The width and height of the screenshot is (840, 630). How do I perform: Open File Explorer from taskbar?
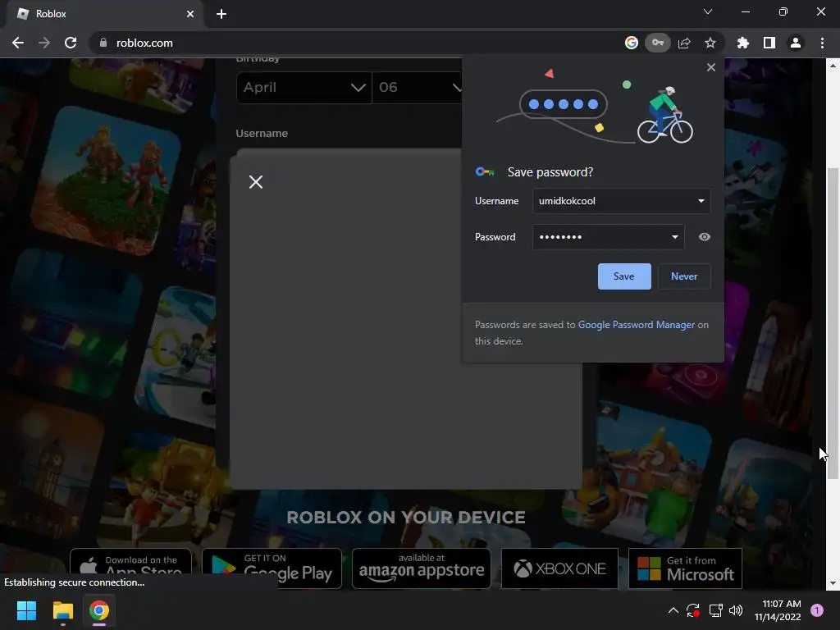62,610
